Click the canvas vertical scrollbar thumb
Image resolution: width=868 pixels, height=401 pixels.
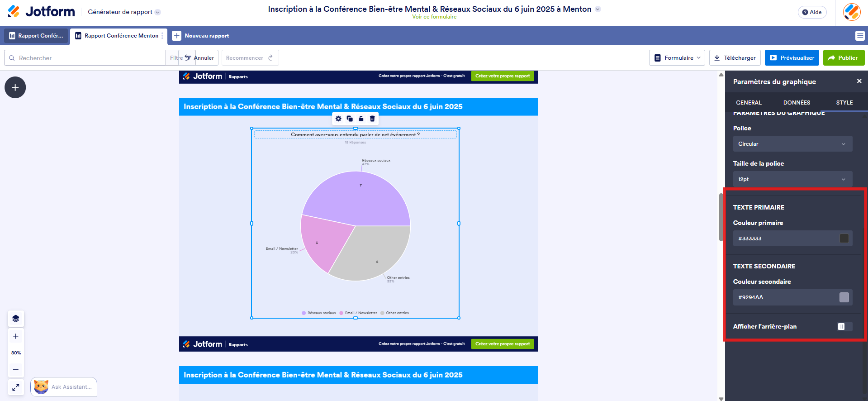pos(721,217)
